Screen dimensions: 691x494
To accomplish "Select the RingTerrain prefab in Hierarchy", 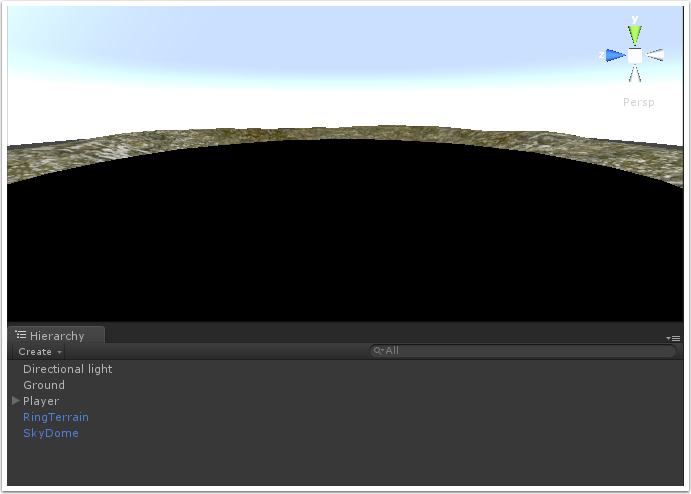I will coord(56,417).
